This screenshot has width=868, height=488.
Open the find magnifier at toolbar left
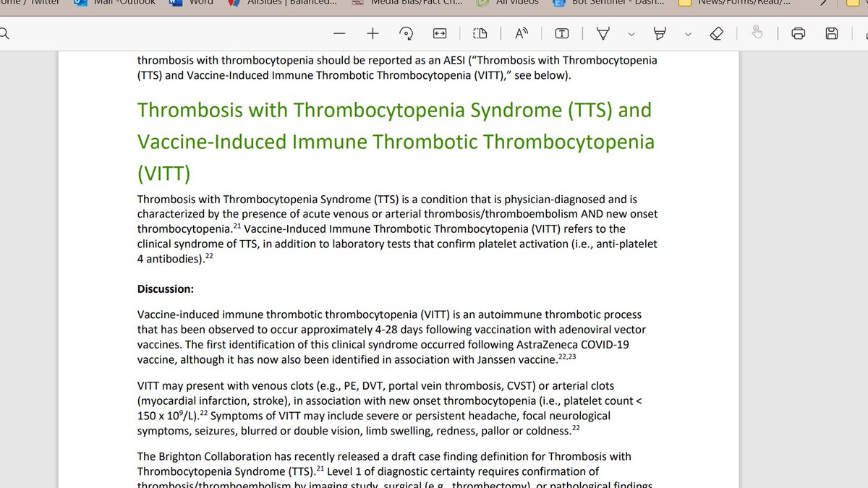[3, 33]
